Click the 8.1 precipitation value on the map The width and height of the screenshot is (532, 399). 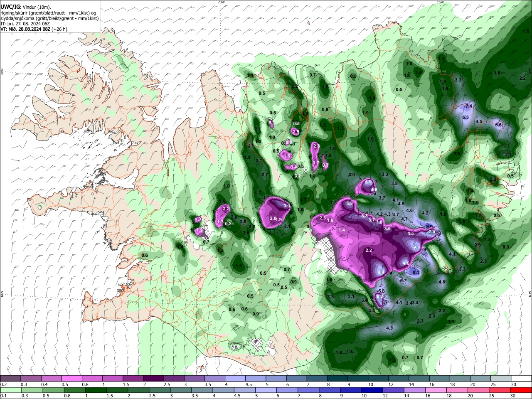click(x=416, y=273)
